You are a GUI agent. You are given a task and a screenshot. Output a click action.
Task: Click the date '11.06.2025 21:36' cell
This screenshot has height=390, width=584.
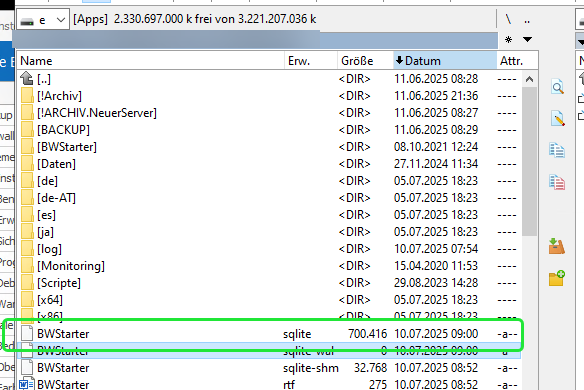[436, 96]
